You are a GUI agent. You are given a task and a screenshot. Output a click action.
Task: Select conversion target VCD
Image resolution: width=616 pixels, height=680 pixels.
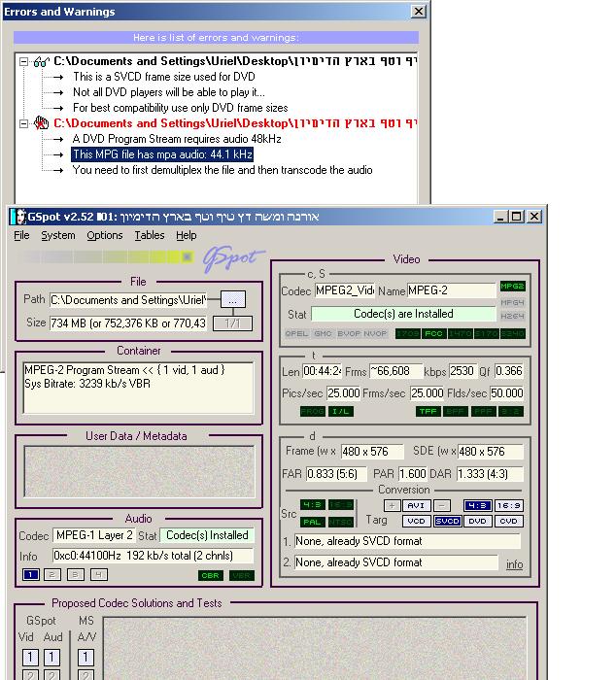point(417,521)
